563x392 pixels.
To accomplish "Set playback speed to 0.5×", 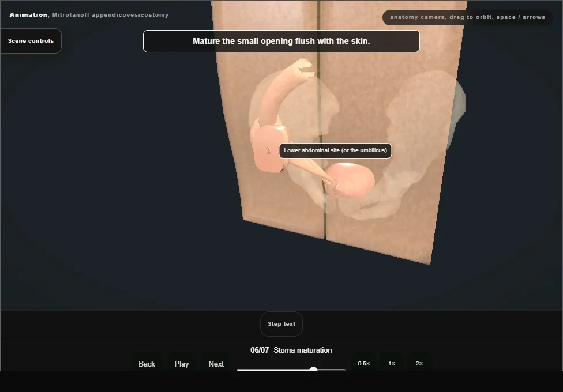I will tap(364, 363).
